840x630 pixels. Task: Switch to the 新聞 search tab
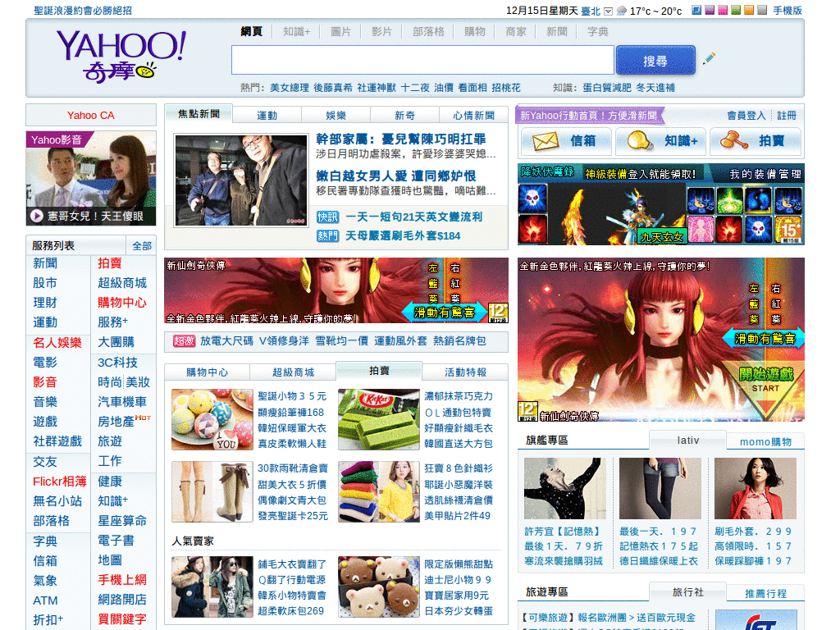coord(557,32)
